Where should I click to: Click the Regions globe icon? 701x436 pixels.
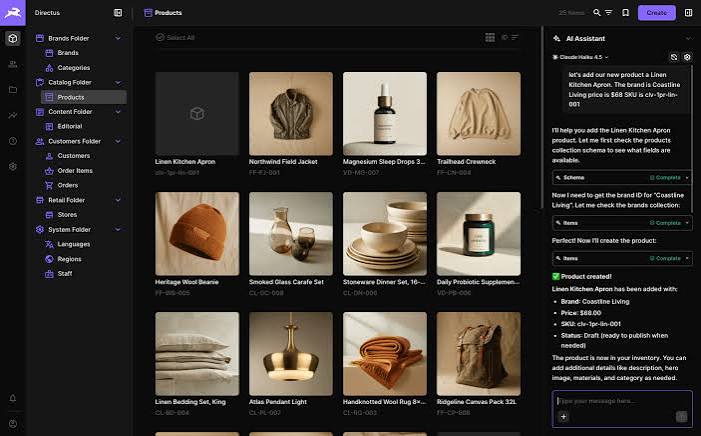click(x=49, y=259)
